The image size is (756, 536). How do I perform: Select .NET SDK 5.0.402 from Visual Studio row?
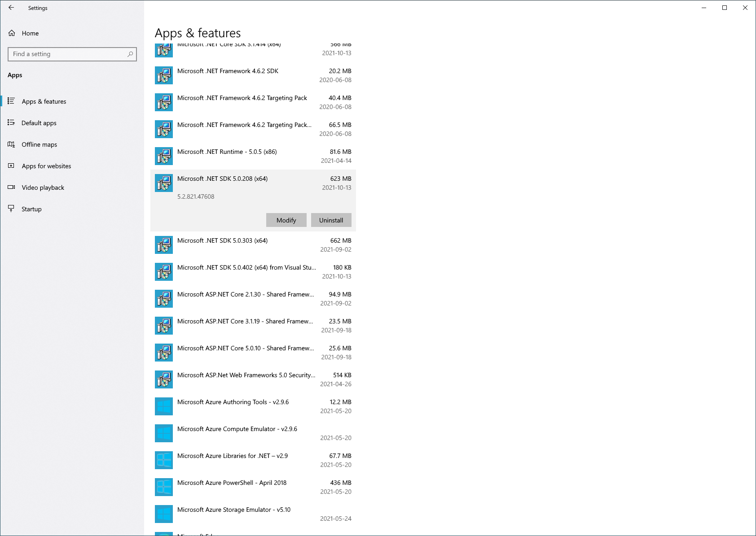(253, 272)
